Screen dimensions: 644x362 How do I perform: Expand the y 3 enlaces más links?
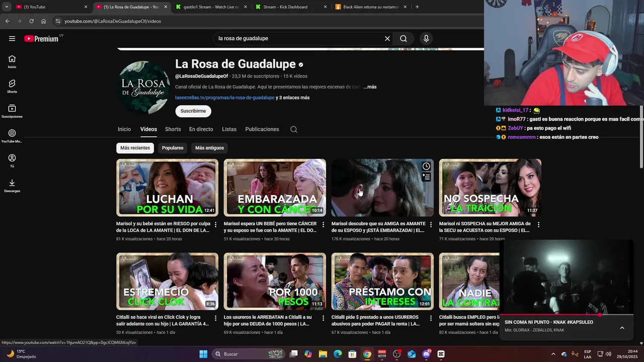(293, 98)
